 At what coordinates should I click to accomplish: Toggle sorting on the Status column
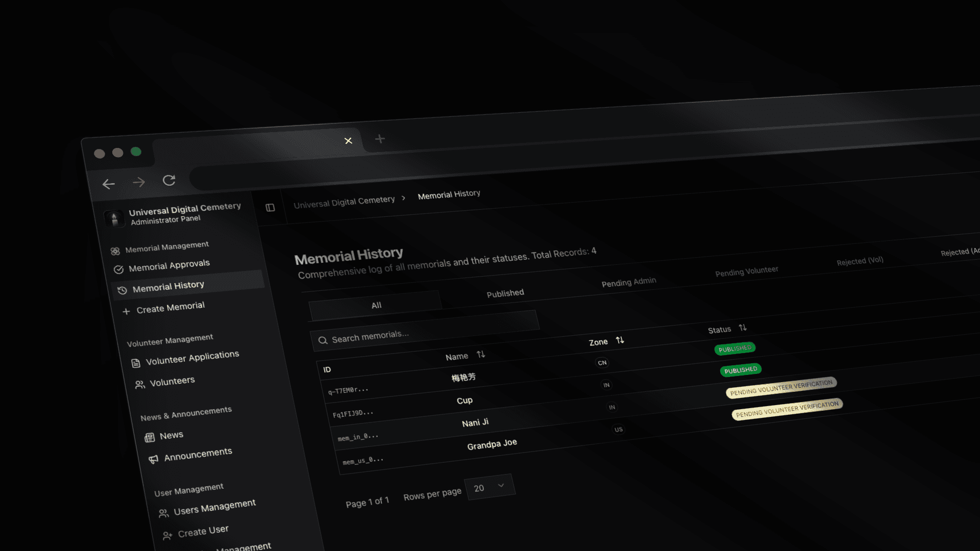point(743,327)
